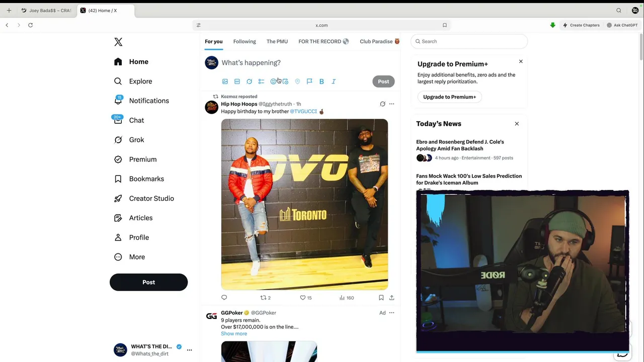
Task: Expand GGPoker ad with Show more
Action: (x=234, y=334)
